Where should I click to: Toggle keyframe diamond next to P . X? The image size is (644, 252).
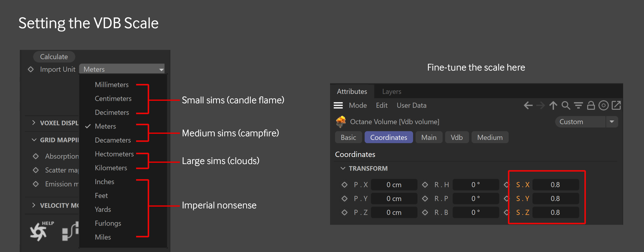[x=344, y=185]
